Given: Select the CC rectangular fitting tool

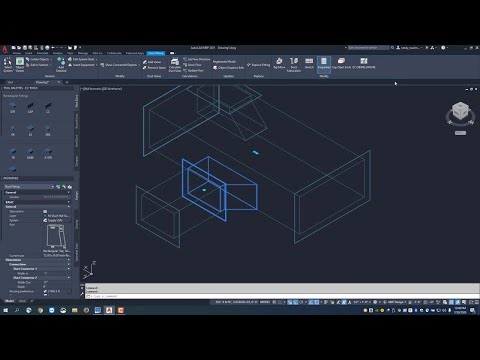Looking at the screenshot, I should pos(48,108).
